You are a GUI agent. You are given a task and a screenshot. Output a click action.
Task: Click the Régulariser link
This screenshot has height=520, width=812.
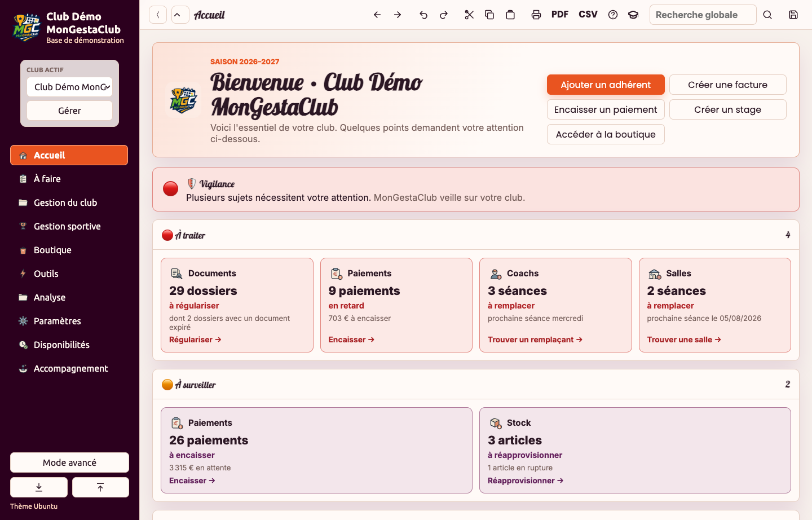click(195, 340)
